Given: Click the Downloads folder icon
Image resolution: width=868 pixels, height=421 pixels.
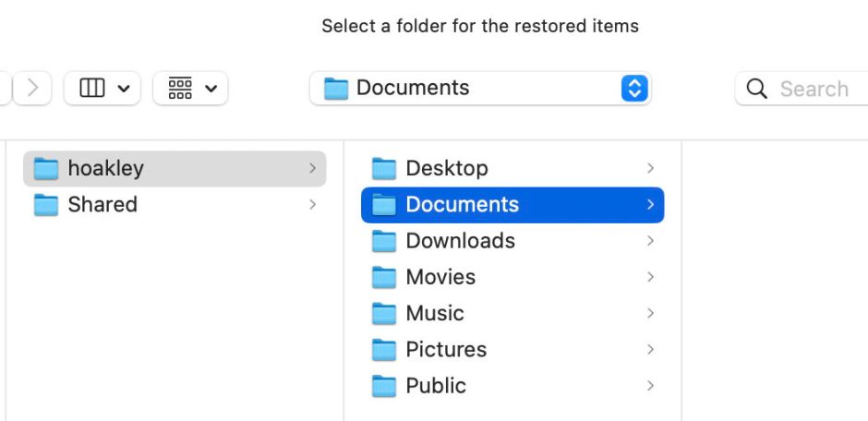Looking at the screenshot, I should 383,241.
